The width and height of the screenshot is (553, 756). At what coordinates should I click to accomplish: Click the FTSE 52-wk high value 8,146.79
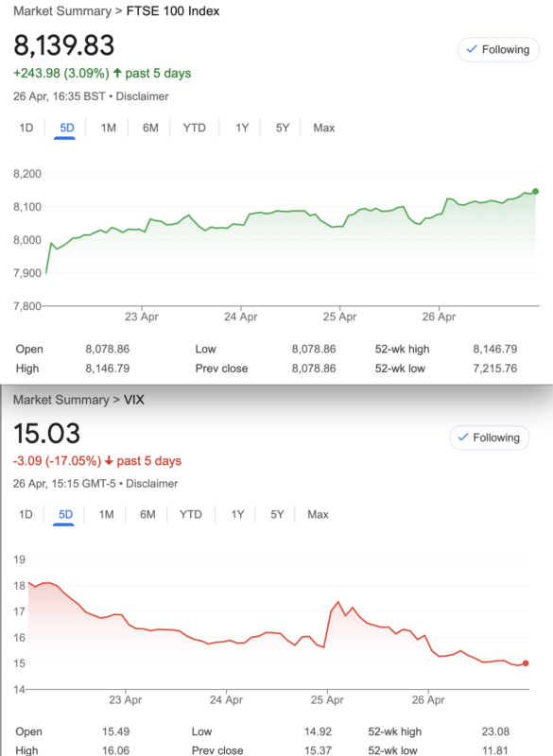pos(495,349)
